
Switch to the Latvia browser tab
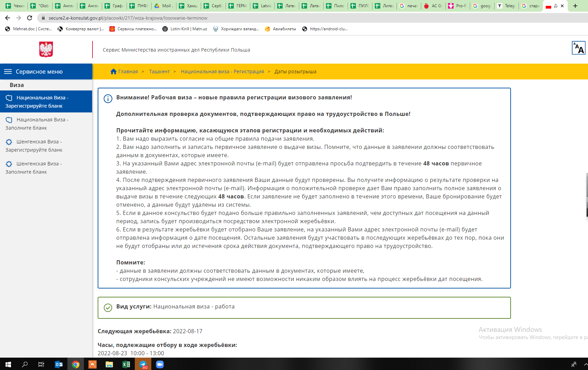pyautogui.click(x=262, y=6)
